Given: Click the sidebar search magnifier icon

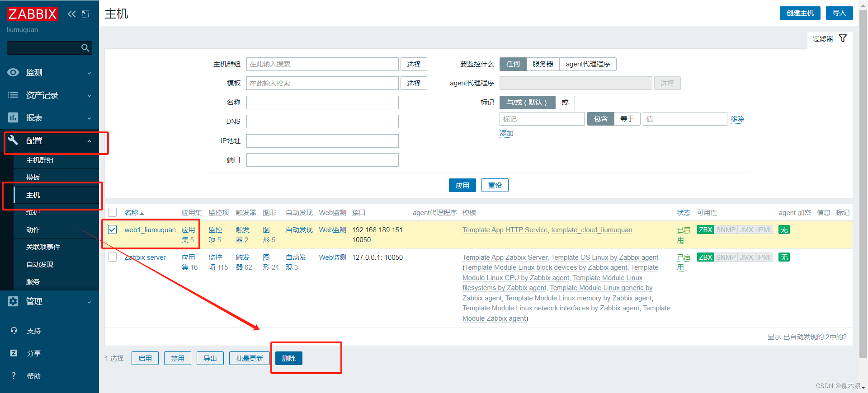Looking at the screenshot, I should [85, 47].
